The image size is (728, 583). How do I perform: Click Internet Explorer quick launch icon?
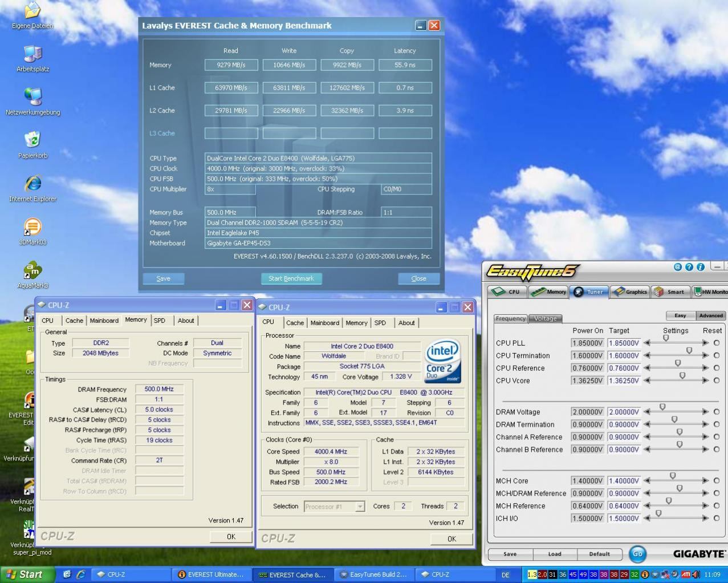tap(80, 574)
